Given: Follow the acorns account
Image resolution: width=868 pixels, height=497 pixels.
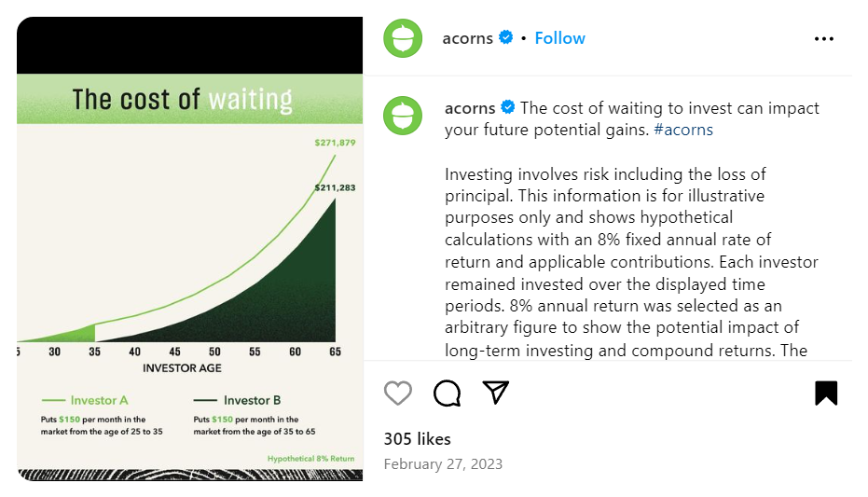Looking at the screenshot, I should coord(559,37).
